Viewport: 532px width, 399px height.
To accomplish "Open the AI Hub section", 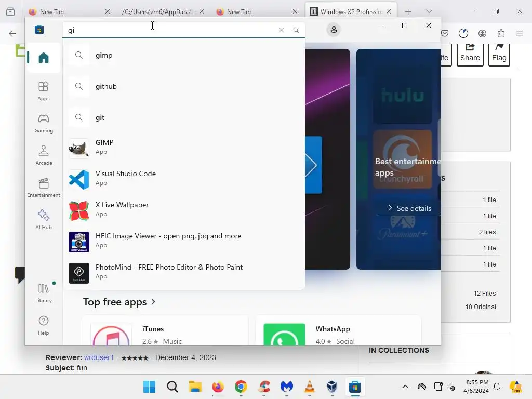I will pyautogui.click(x=44, y=220).
